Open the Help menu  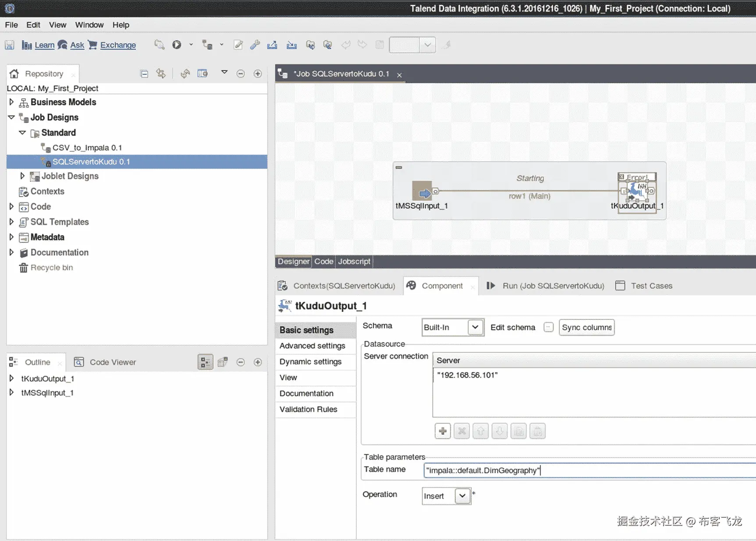click(121, 25)
